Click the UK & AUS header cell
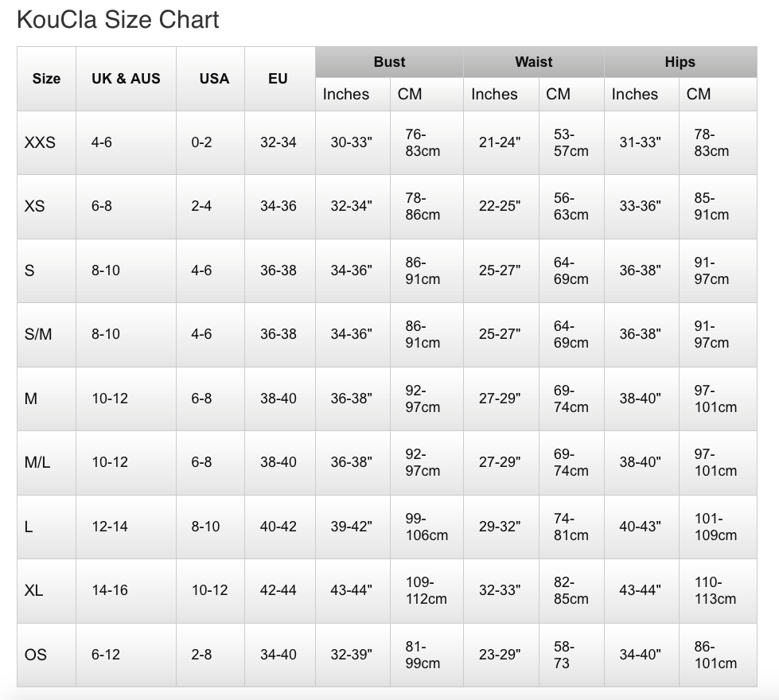The height and width of the screenshot is (700, 779). [126, 79]
